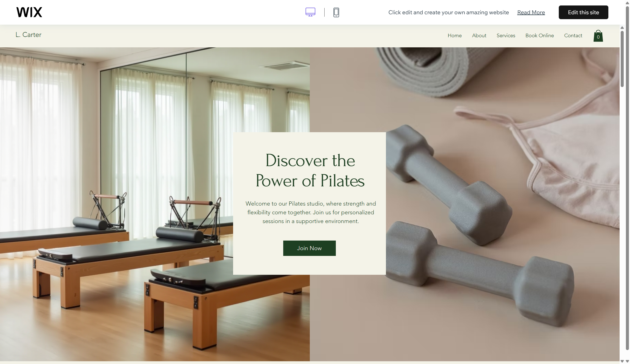
Task: Click the inner scrollbar down arrow
Action: click(622, 361)
